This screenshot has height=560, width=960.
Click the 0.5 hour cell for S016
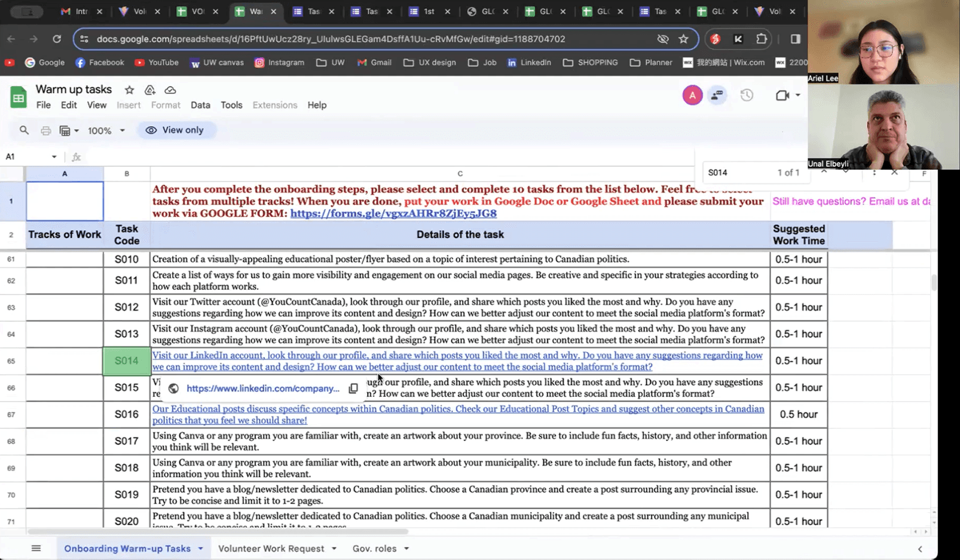tap(799, 415)
